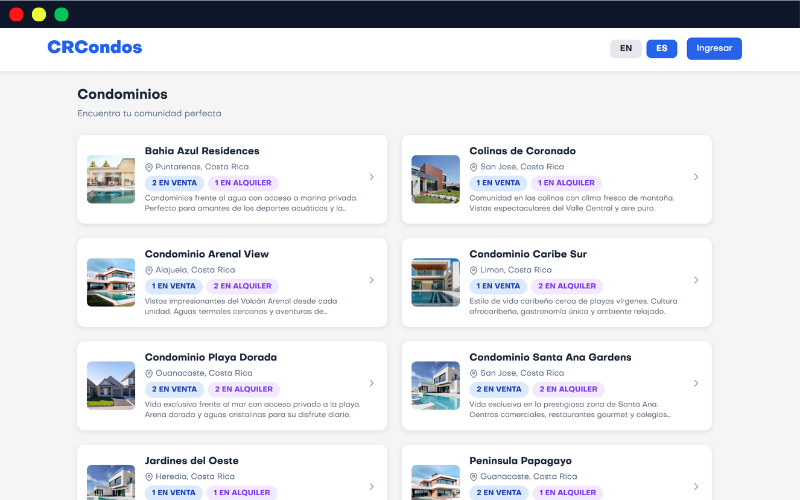Click 2 EN ALQUILER badge in Caribe Sur
This screenshot has height=500, width=800.
coord(567,286)
